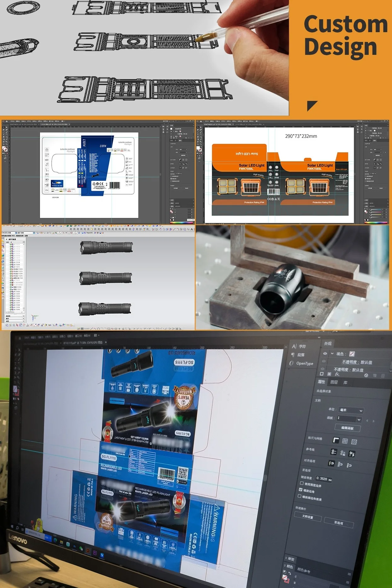
Task: Click Add New Fill icon in 外观 panel
Action: [x=329, y=374]
